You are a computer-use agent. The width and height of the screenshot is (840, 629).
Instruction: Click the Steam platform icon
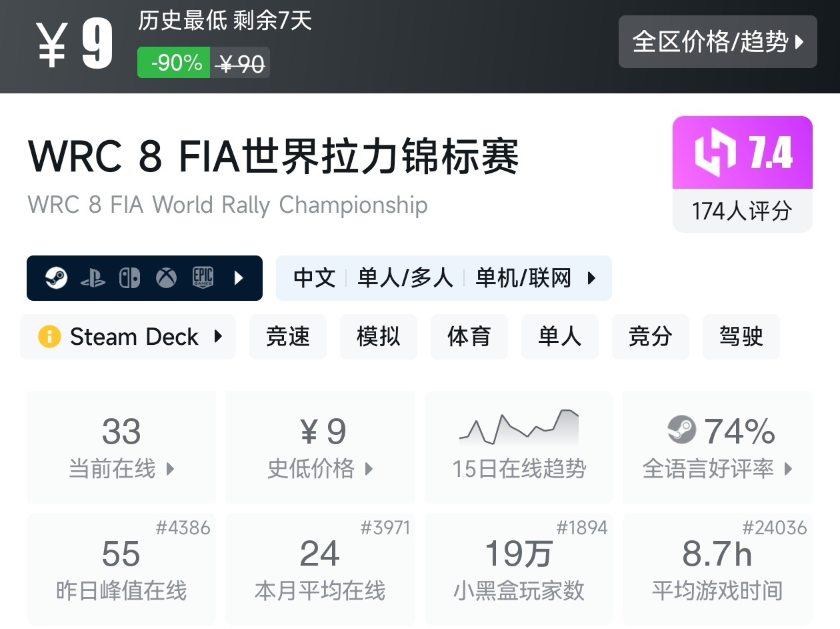coord(57,278)
